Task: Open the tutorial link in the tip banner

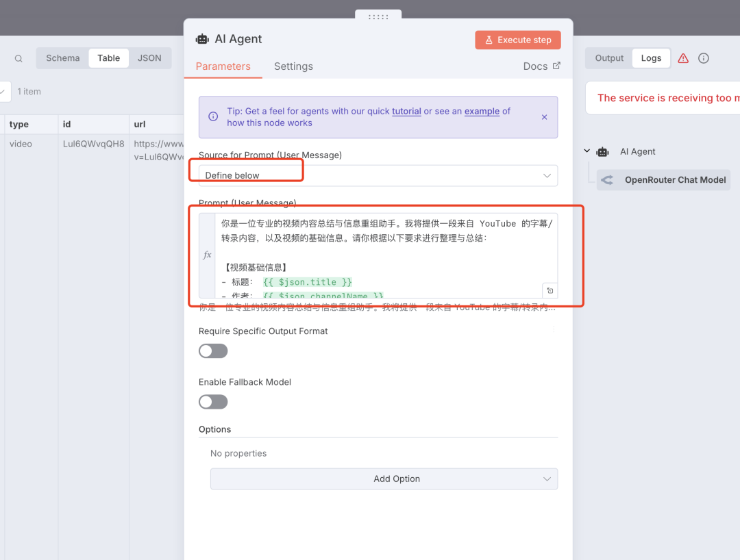Action: pyautogui.click(x=406, y=111)
